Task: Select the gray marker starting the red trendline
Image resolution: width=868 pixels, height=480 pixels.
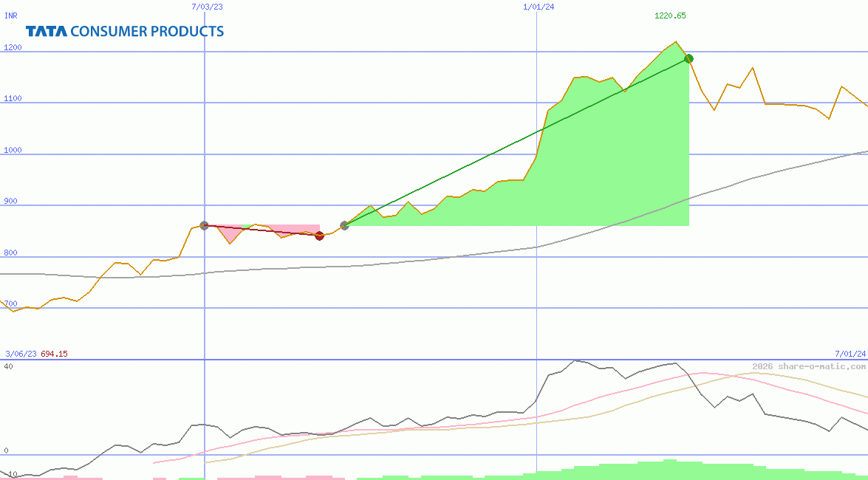Action: pyautogui.click(x=205, y=225)
